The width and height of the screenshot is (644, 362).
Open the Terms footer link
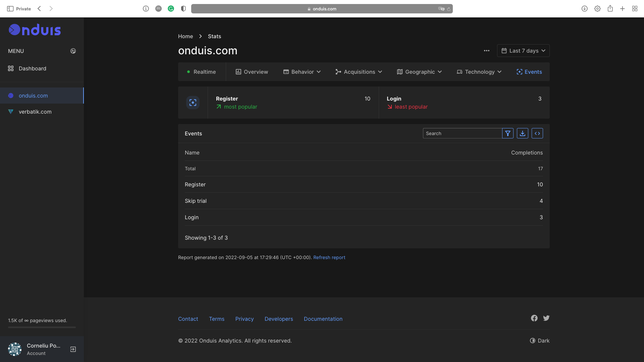(217, 319)
